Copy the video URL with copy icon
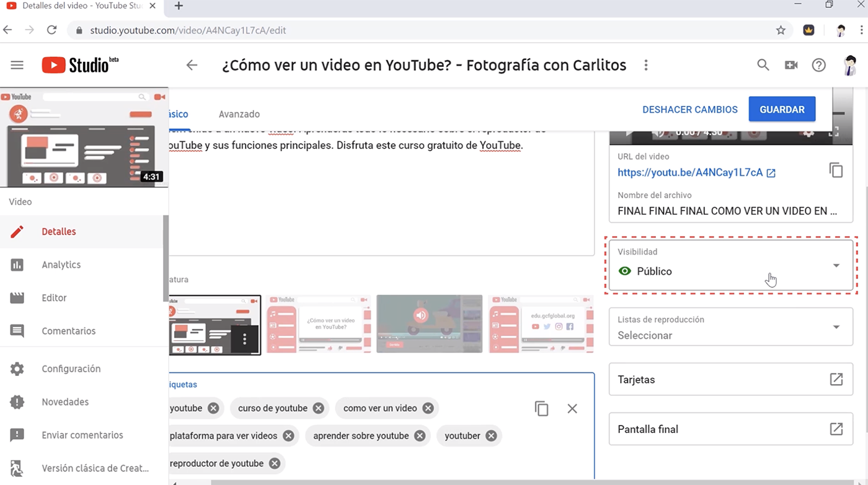 (836, 170)
